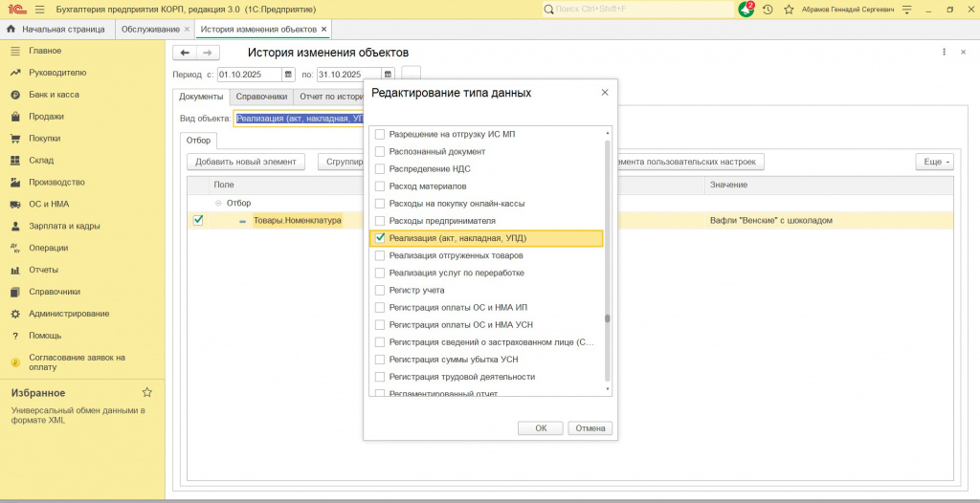Open the Руководителю chart icon
This screenshot has width=980, height=503.
coord(15,73)
